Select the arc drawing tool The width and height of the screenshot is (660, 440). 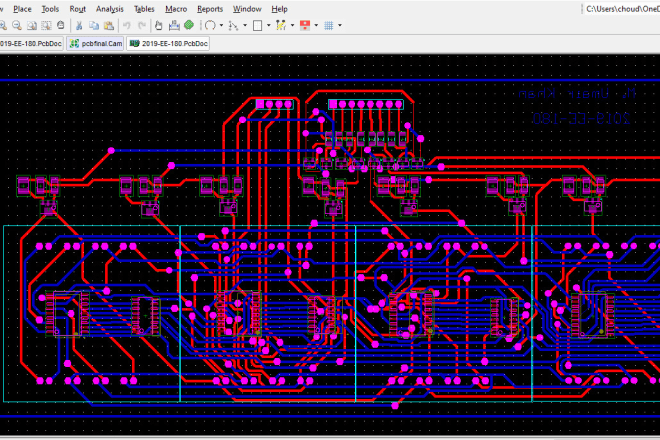(210, 26)
